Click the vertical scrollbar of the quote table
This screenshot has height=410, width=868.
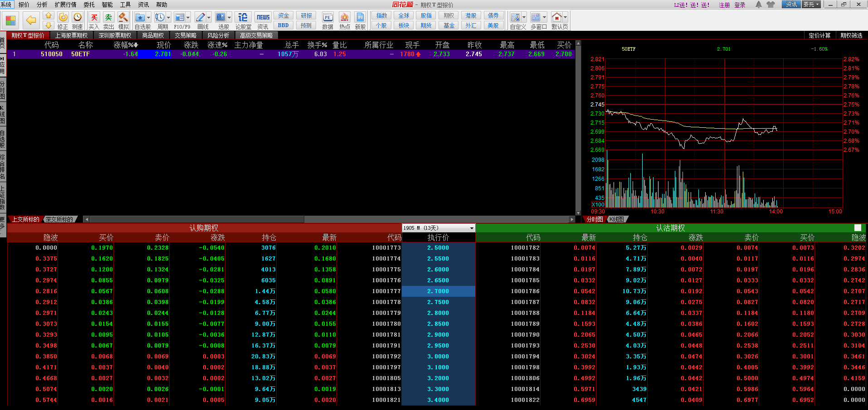pos(578,128)
